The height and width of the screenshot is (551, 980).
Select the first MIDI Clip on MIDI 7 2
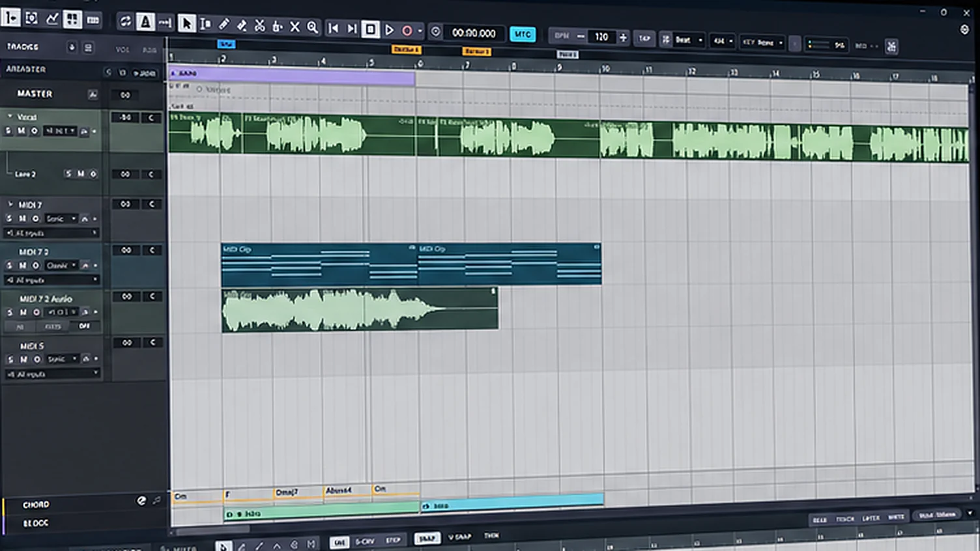pos(319,264)
